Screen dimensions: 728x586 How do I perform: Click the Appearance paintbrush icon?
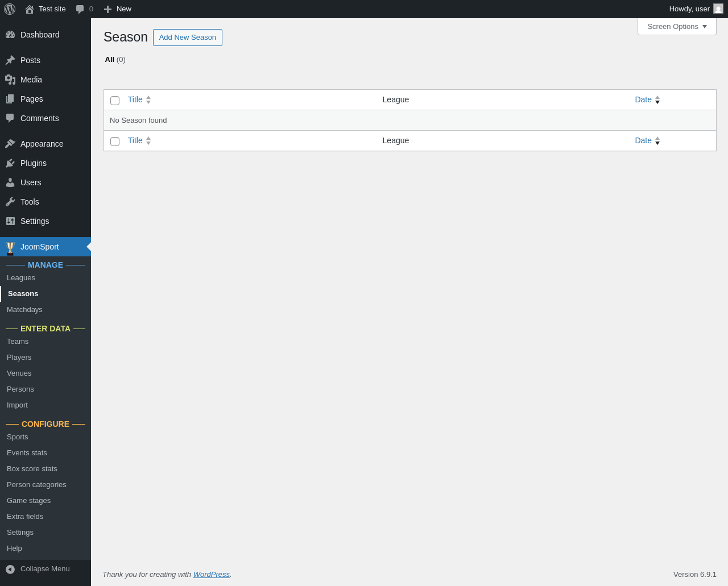[10, 144]
